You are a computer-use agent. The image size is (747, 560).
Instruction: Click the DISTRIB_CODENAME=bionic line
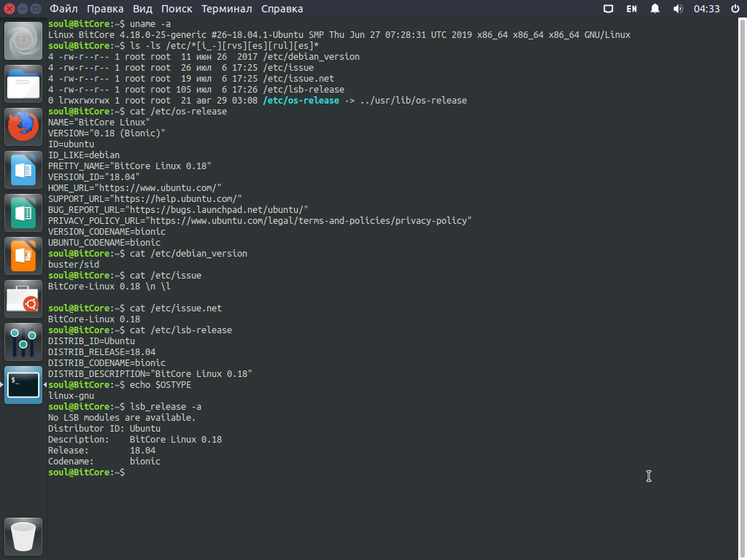(107, 363)
